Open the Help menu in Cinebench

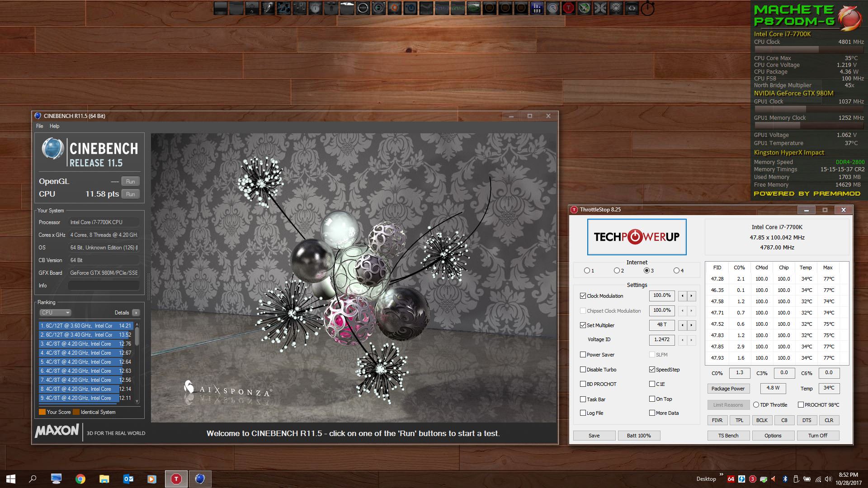point(54,126)
